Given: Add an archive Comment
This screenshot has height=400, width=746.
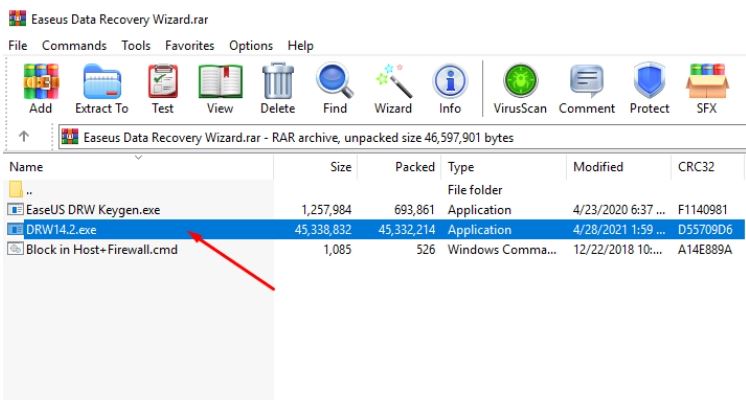Looking at the screenshot, I should pos(586,89).
